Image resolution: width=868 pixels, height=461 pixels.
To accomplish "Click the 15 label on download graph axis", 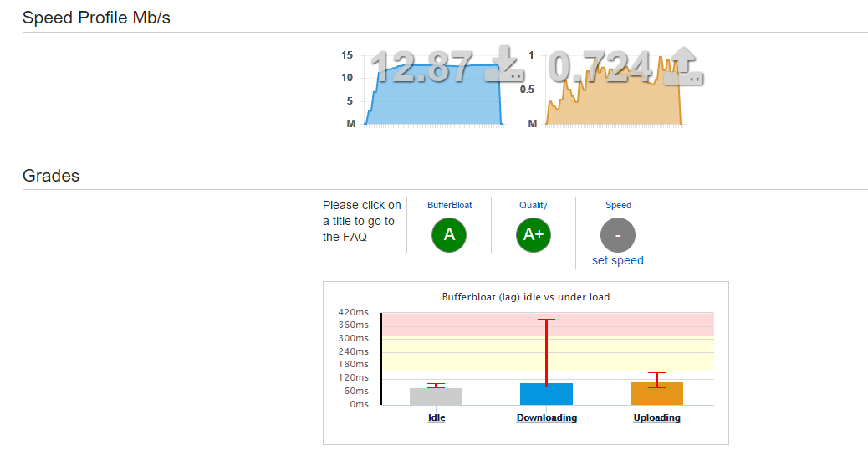I will tap(347, 55).
